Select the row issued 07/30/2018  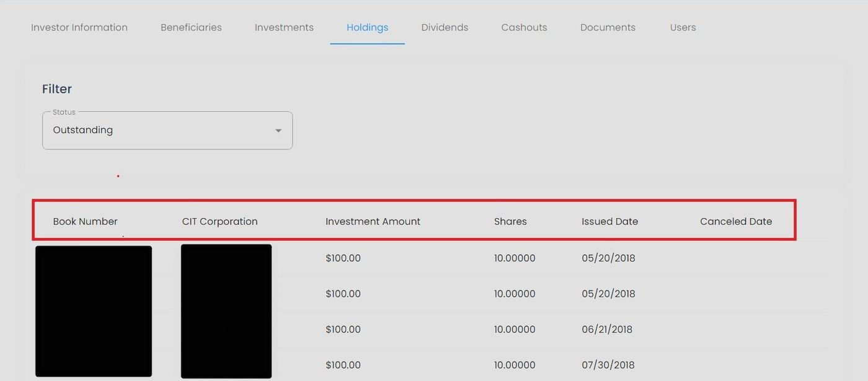608,365
